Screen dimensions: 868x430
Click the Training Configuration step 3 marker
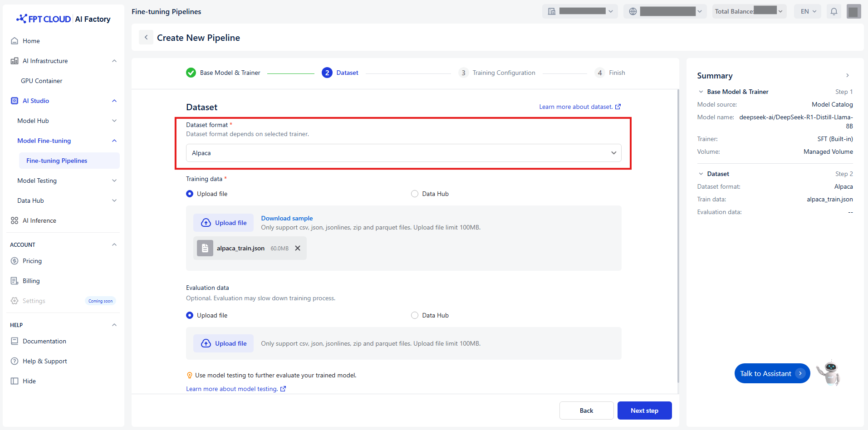(463, 73)
